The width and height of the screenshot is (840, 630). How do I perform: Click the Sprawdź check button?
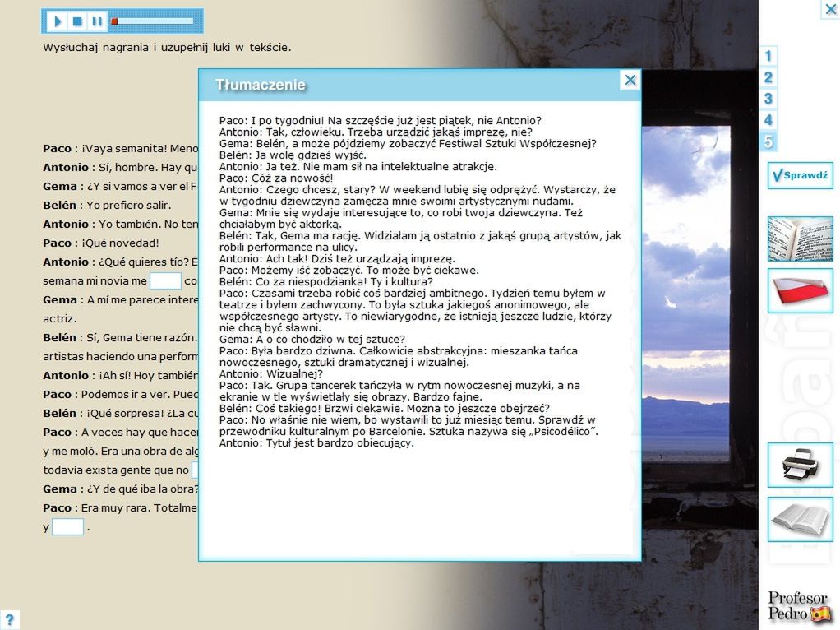click(x=801, y=175)
